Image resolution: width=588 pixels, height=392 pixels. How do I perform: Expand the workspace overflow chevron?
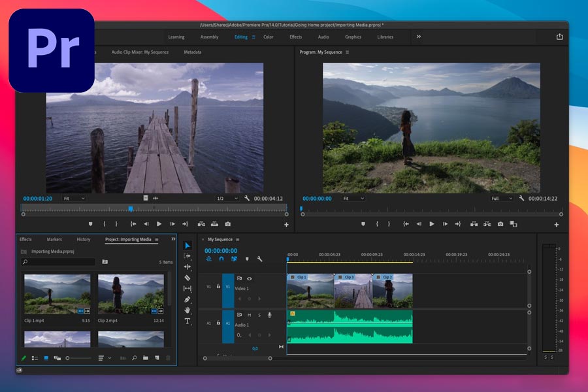click(x=419, y=37)
